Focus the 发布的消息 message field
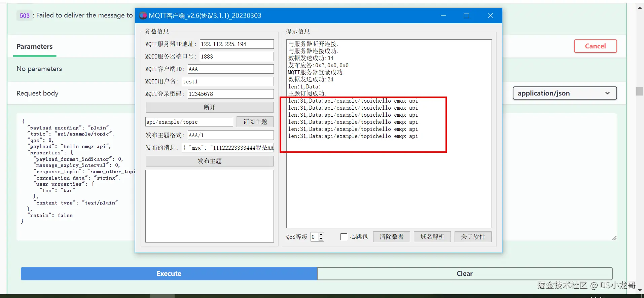 pyautogui.click(x=228, y=148)
